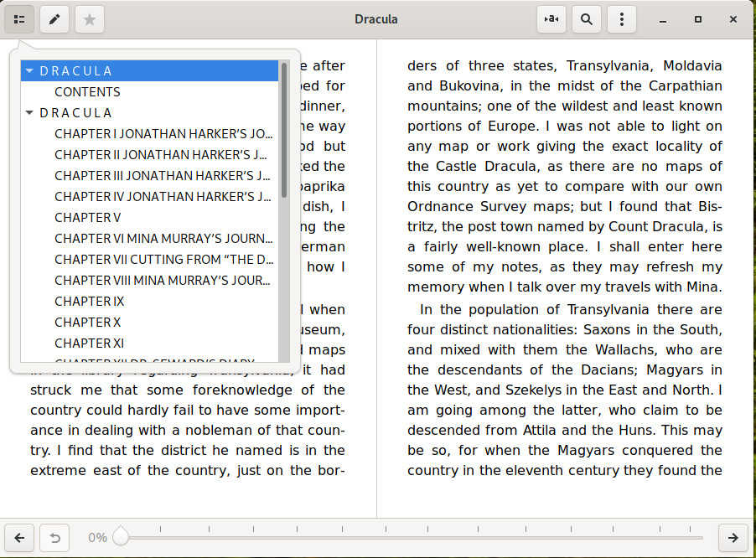The image size is (756, 558).
Task: Click the undo navigation icon
Action: 54,538
